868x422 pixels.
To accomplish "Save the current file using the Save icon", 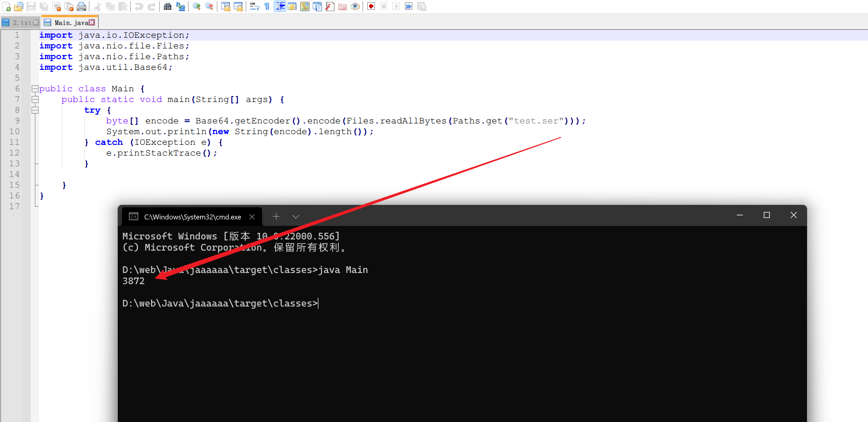I will point(31,7).
